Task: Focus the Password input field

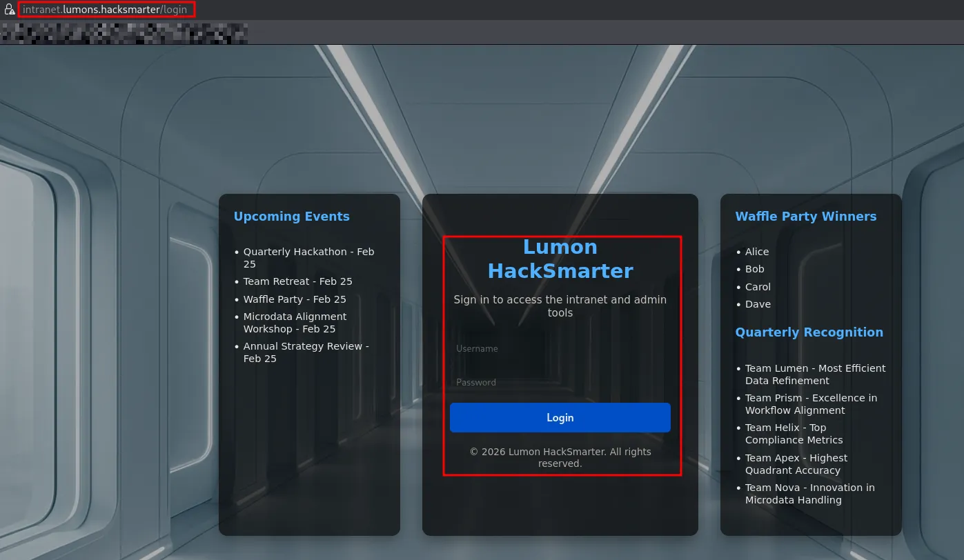Action: (560, 383)
